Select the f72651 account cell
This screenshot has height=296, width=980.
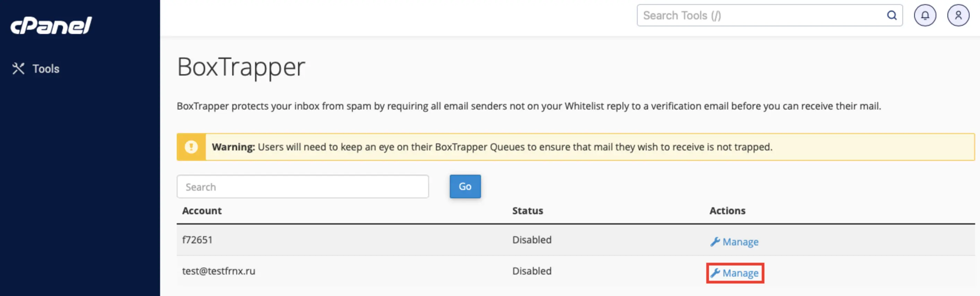pos(197,240)
